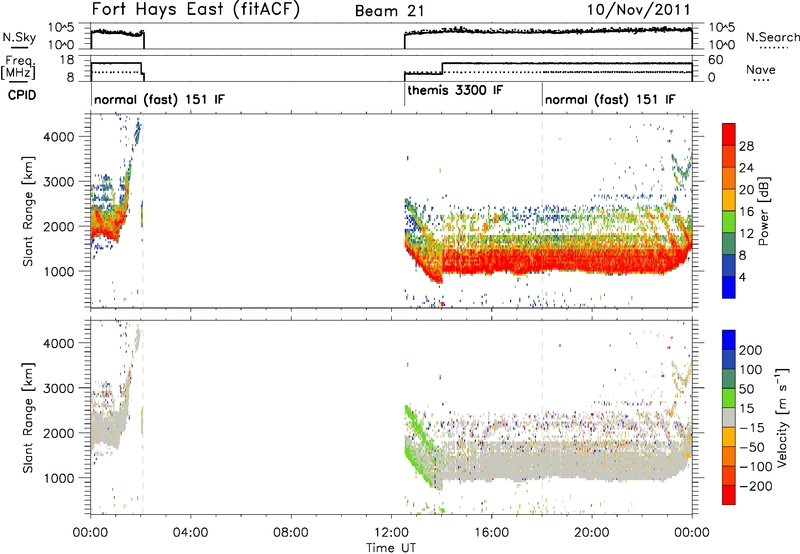Click the 'Fort Hays East (fitACF)' title

pyautogui.click(x=195, y=10)
